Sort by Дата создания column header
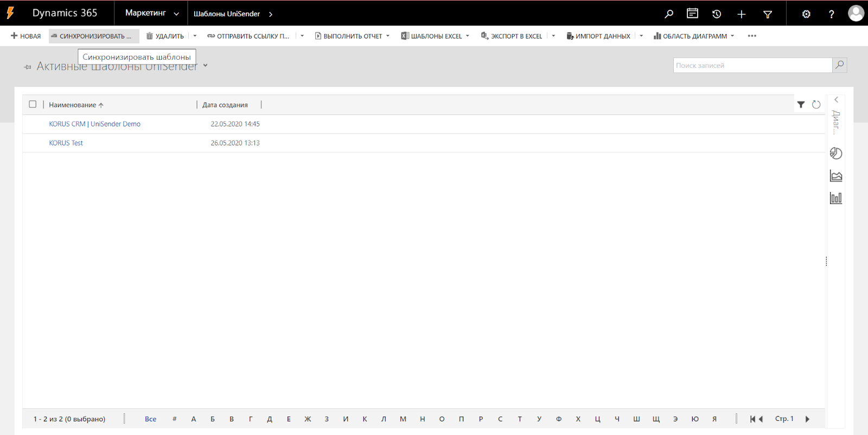This screenshot has width=868, height=435. tap(225, 105)
